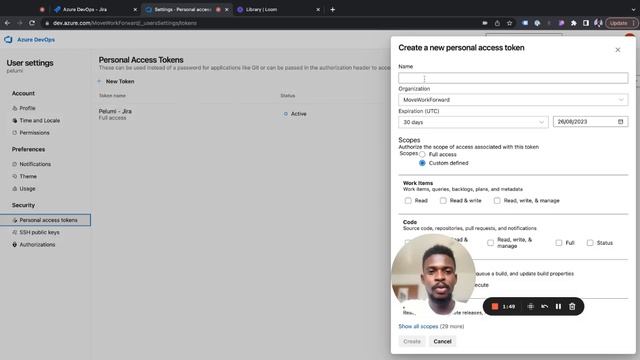Viewport: 640px width, 360px height.
Task: Click the Chrome Update button
Action: click(621, 23)
